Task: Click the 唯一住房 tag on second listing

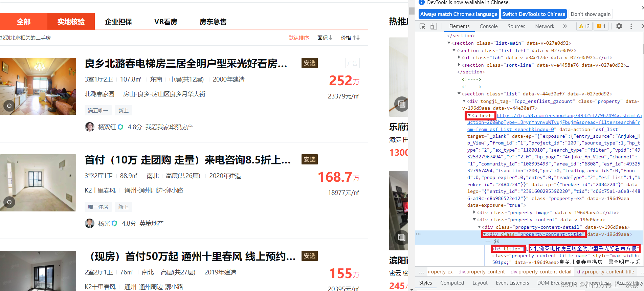Action: [x=98, y=207]
